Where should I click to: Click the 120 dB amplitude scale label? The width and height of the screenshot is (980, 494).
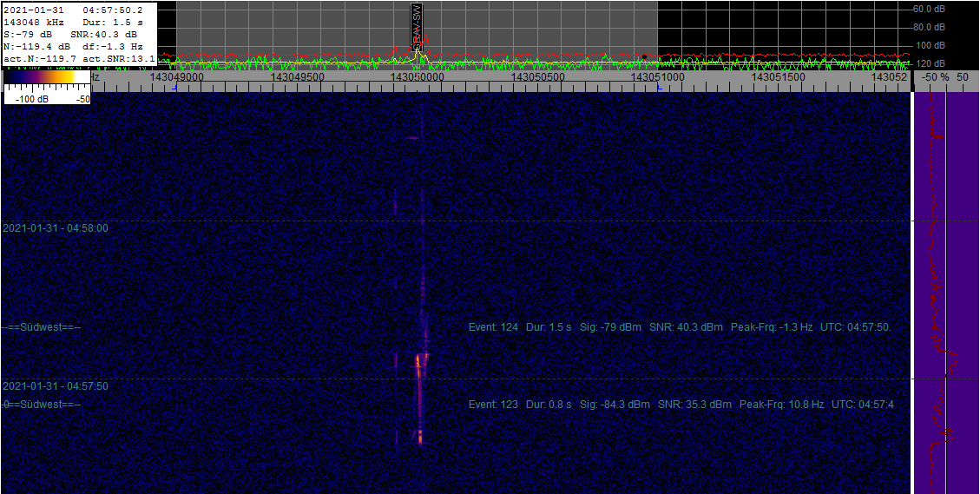[x=931, y=63]
